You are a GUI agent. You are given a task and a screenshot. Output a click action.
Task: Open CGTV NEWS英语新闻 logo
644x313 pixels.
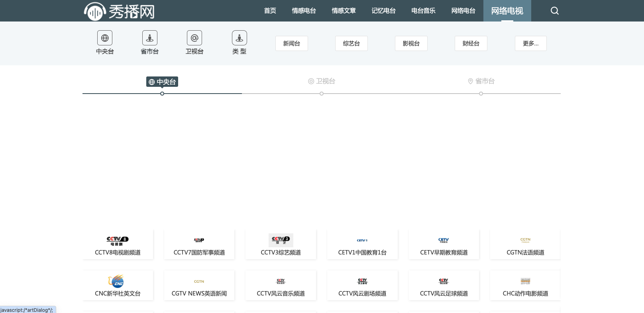[x=199, y=282]
